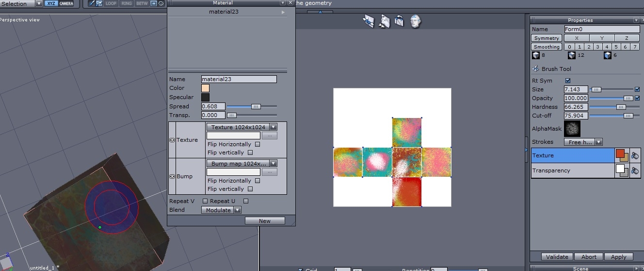Select the rectangle selection mode icon

(x=154, y=3)
